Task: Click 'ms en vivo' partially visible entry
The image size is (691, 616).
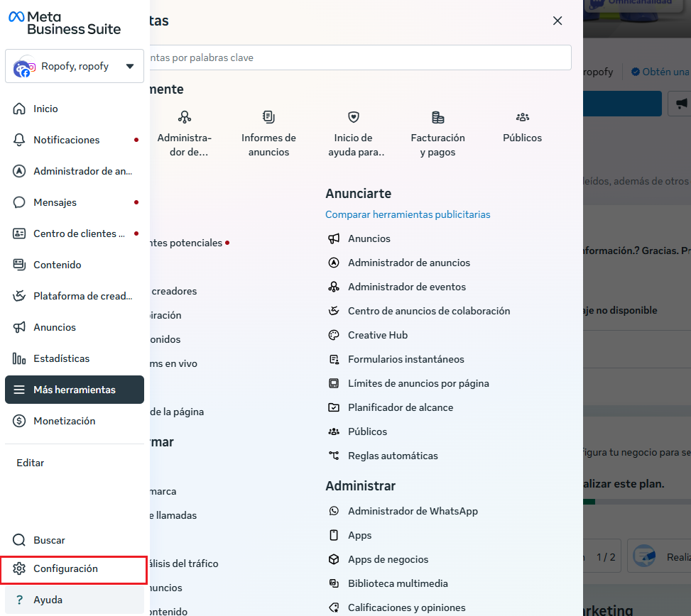Action: [173, 363]
